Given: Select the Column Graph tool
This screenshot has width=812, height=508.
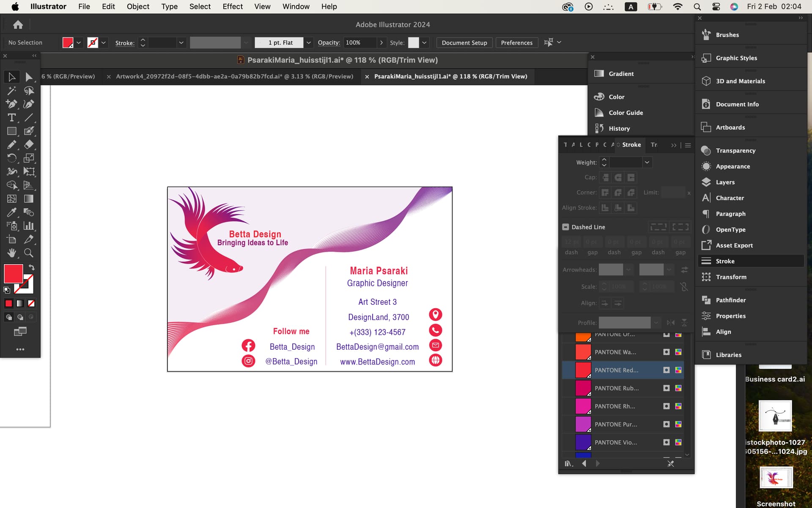Looking at the screenshot, I should (29, 226).
